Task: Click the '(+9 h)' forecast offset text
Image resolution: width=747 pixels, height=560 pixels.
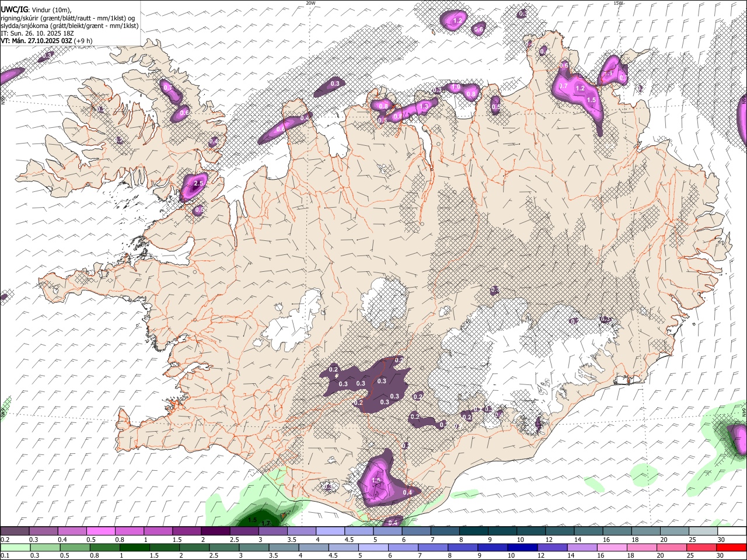Action: (83, 41)
